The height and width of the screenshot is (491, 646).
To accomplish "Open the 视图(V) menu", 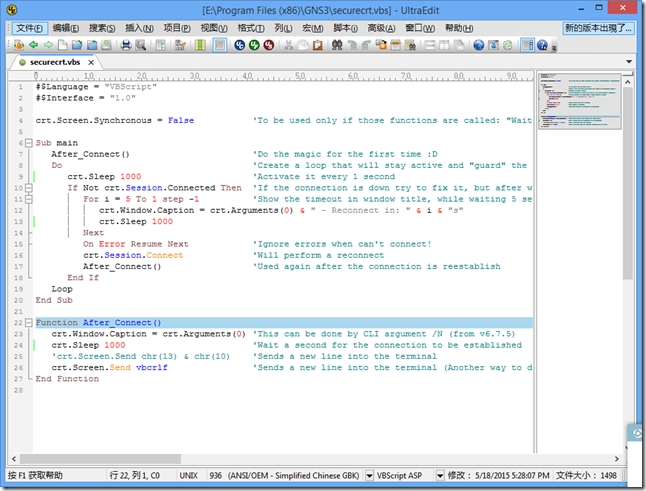I will pyautogui.click(x=214, y=28).
